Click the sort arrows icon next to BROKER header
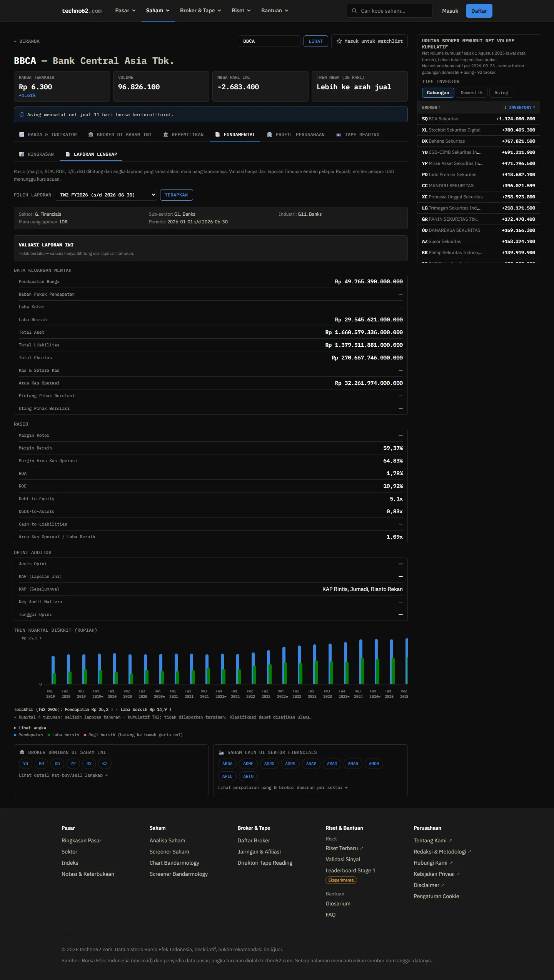 click(440, 107)
